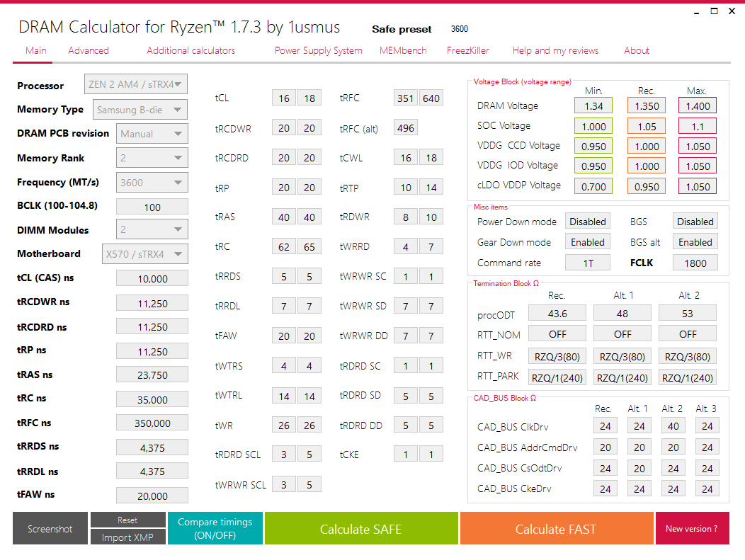This screenshot has width=745, height=560.
Task: Click the Power Down mode Disabled value
Action: 588,222
